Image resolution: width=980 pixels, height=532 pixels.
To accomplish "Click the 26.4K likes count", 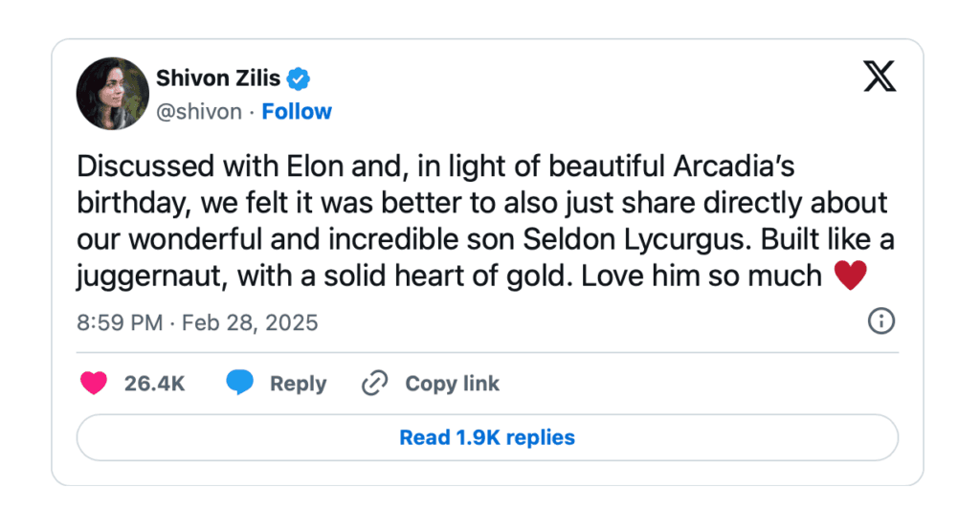I will click(154, 384).
